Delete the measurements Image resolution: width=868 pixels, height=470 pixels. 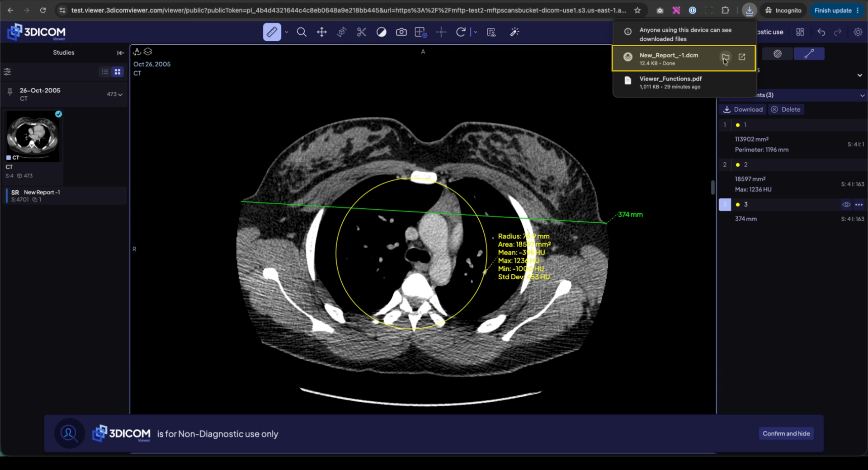pos(786,109)
